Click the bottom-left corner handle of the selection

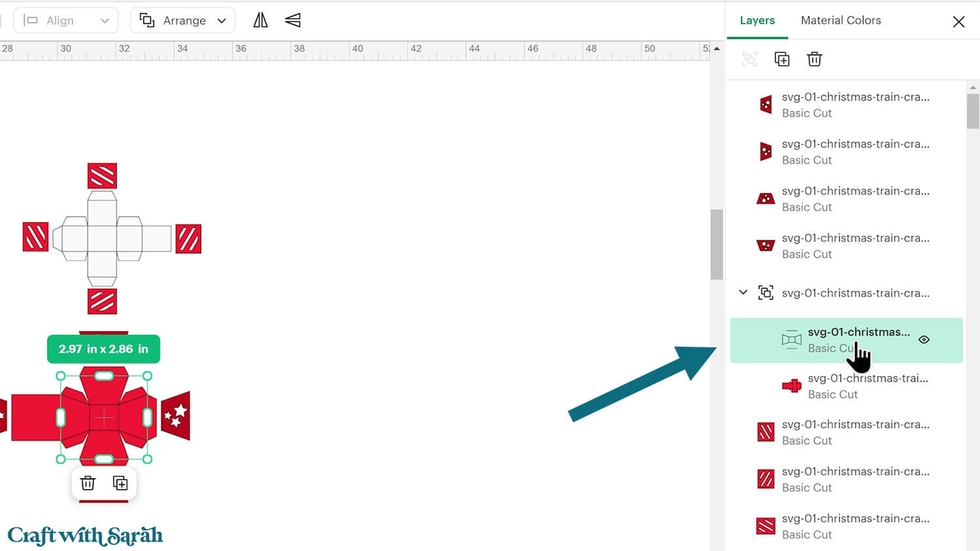click(x=61, y=460)
